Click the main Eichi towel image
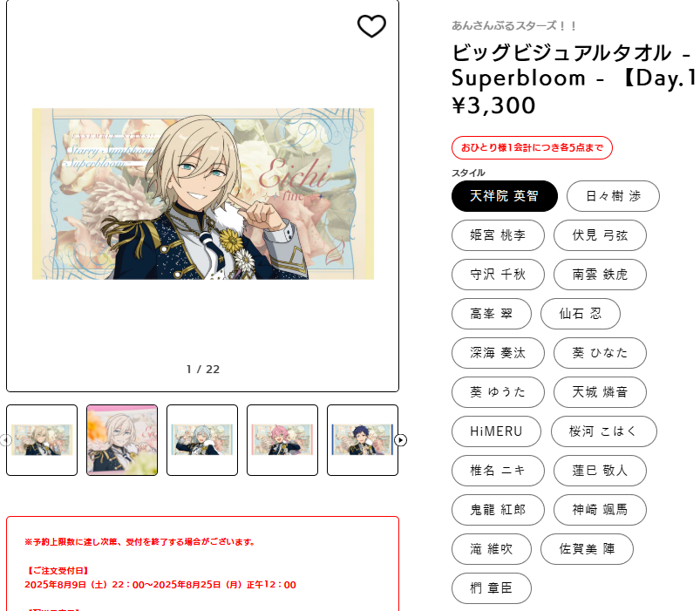700x611 pixels. pyautogui.click(x=203, y=193)
